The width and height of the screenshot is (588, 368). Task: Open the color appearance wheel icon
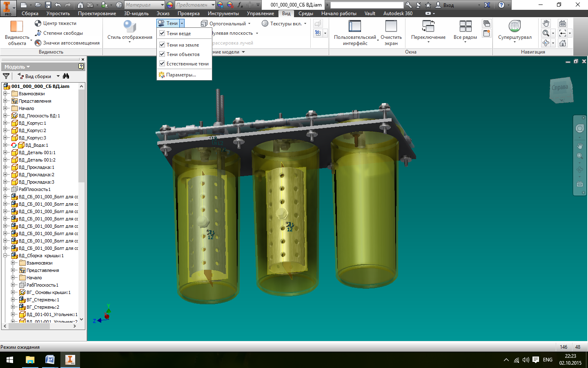(x=170, y=5)
